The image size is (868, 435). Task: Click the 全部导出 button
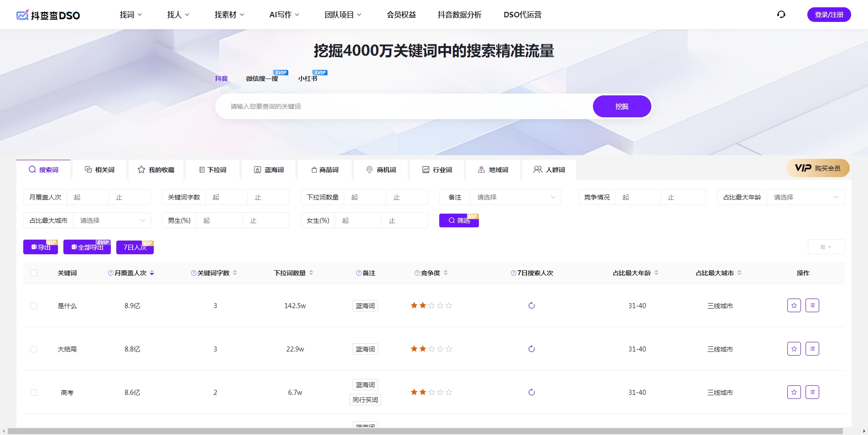click(87, 247)
